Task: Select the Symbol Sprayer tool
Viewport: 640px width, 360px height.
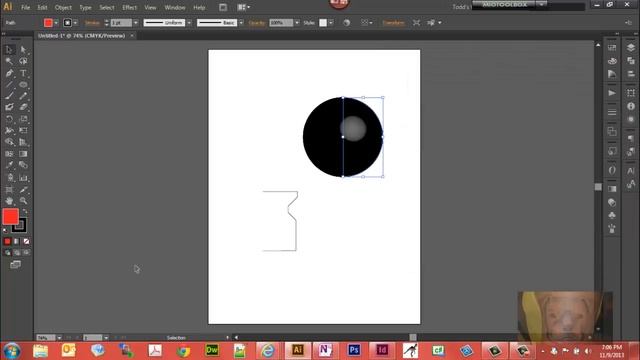Action: point(9,178)
